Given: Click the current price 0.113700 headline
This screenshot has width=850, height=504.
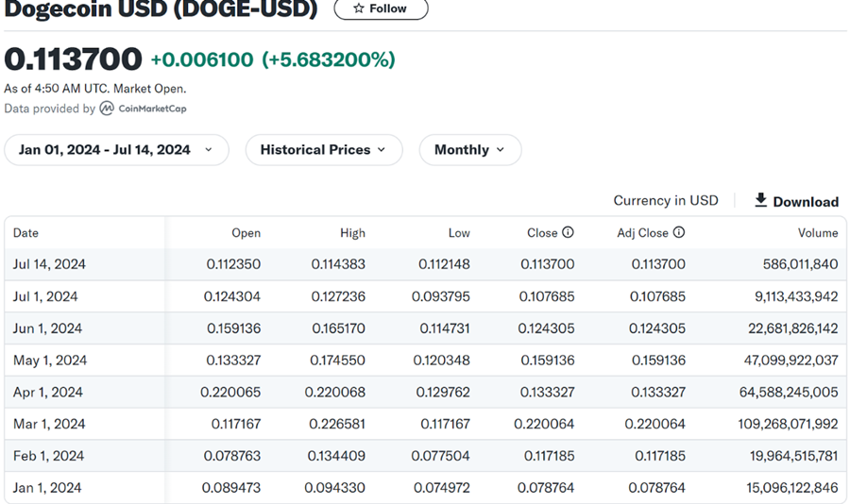Looking at the screenshot, I should (x=73, y=59).
